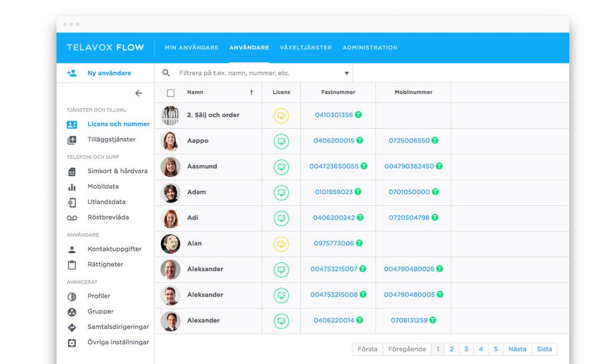Click the yellow license icon for Alan
Screen dimensions: 610x364
(x=281, y=244)
